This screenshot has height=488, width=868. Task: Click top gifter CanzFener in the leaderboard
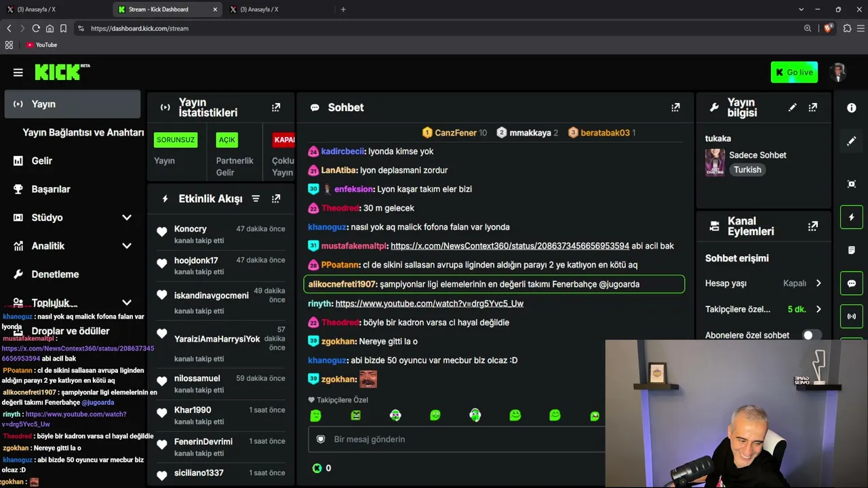[456, 133]
